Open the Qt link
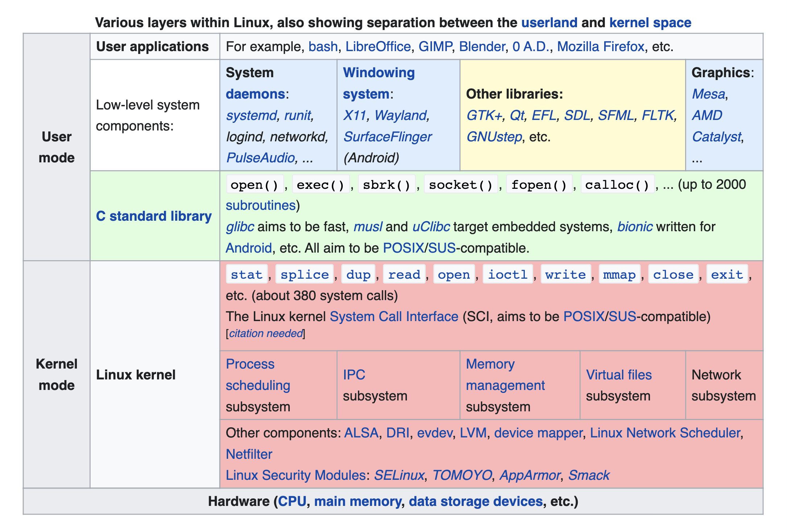The image size is (787, 532). (517, 115)
